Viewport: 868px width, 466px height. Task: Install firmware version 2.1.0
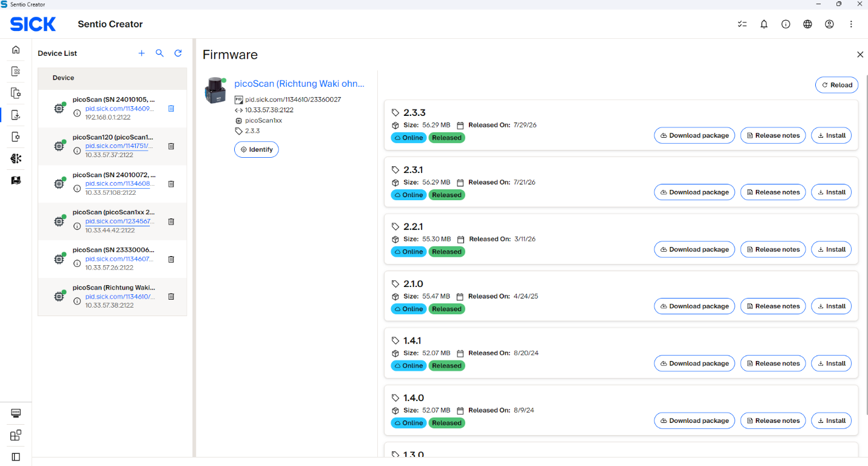[831, 306]
